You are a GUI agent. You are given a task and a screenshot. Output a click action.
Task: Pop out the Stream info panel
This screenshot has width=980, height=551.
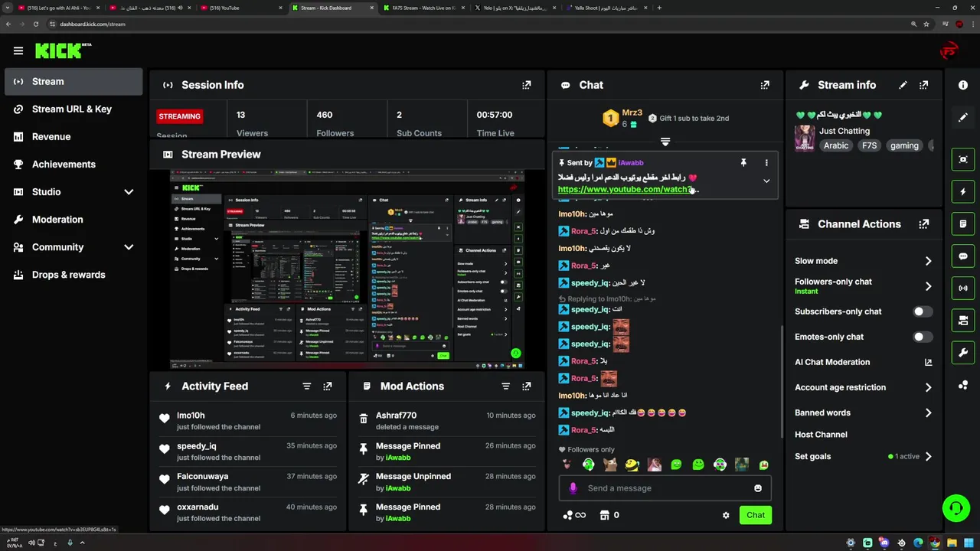pyautogui.click(x=924, y=85)
